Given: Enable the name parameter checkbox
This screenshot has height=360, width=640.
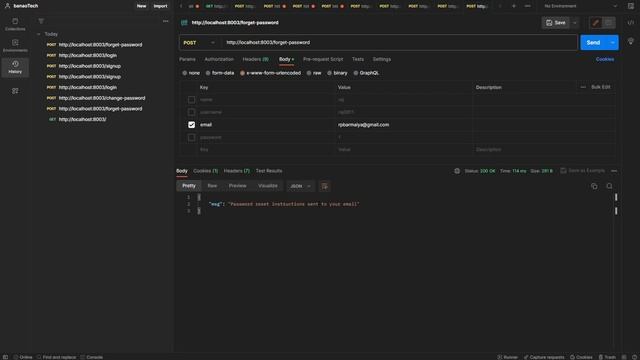Looking at the screenshot, I should tap(191, 100).
